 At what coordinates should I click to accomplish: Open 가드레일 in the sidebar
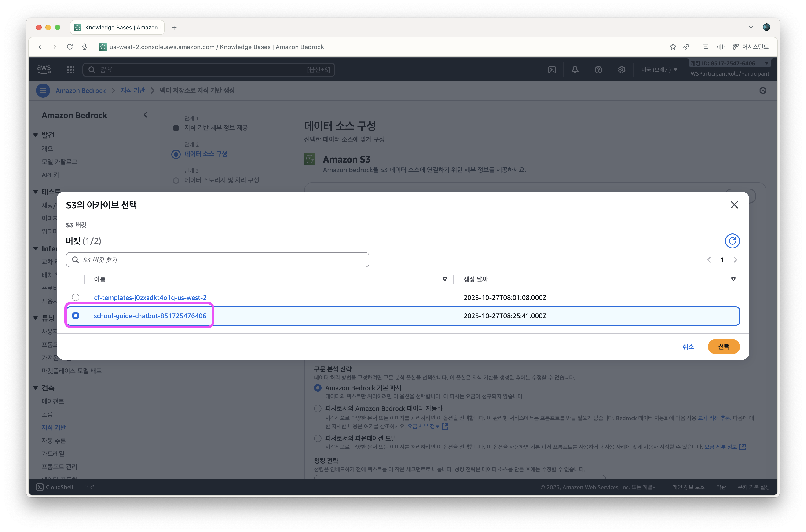53,454
